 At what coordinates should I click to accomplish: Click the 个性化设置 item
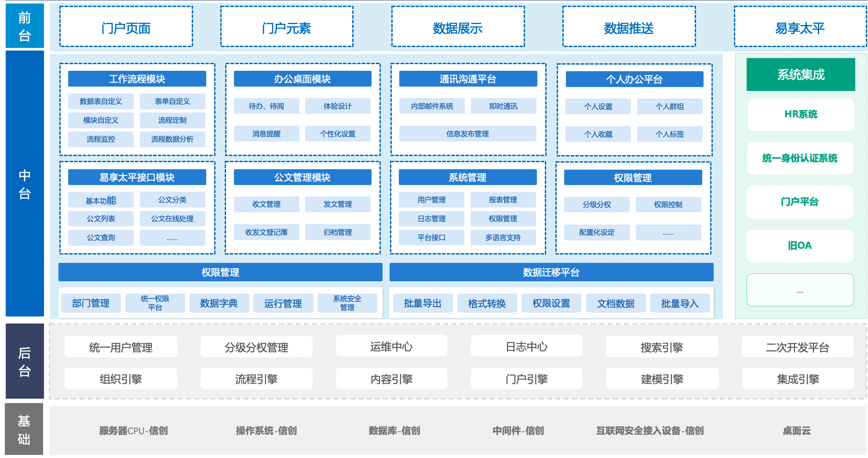click(x=338, y=134)
